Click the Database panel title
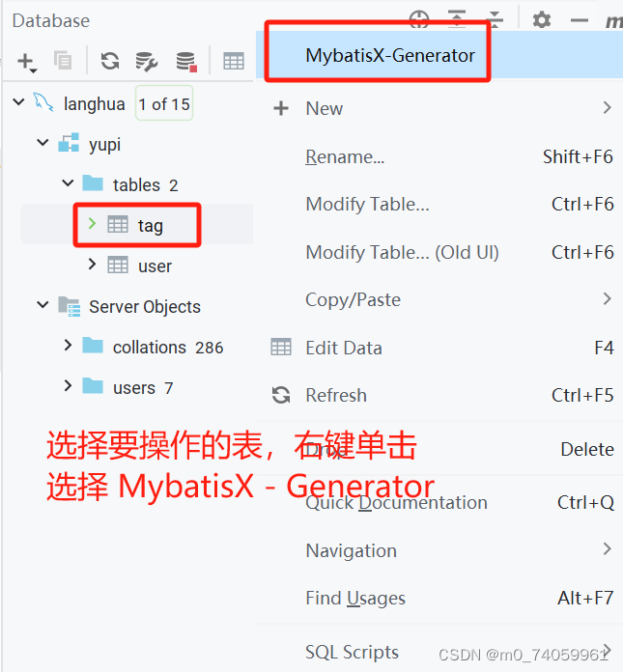The height and width of the screenshot is (672, 623). [51, 20]
